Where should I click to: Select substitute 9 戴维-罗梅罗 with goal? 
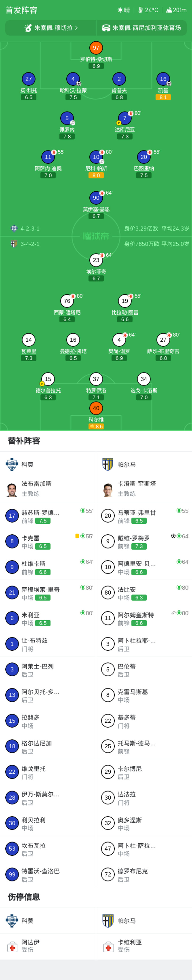coord(144,541)
